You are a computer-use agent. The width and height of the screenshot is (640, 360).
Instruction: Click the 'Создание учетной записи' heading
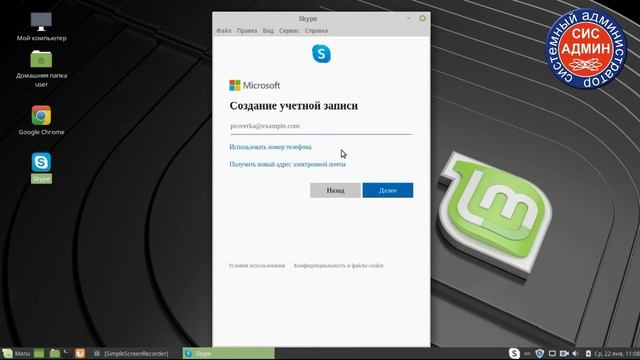293,106
